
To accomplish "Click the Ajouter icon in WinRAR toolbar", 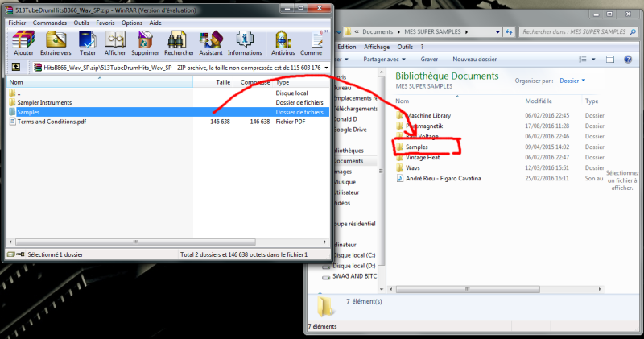I will [23, 40].
